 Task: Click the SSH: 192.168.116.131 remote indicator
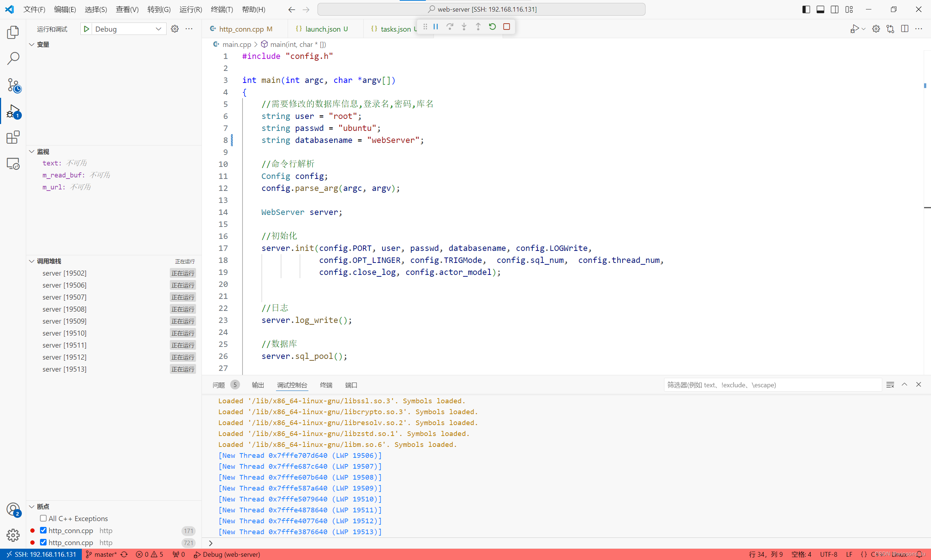[x=41, y=554]
